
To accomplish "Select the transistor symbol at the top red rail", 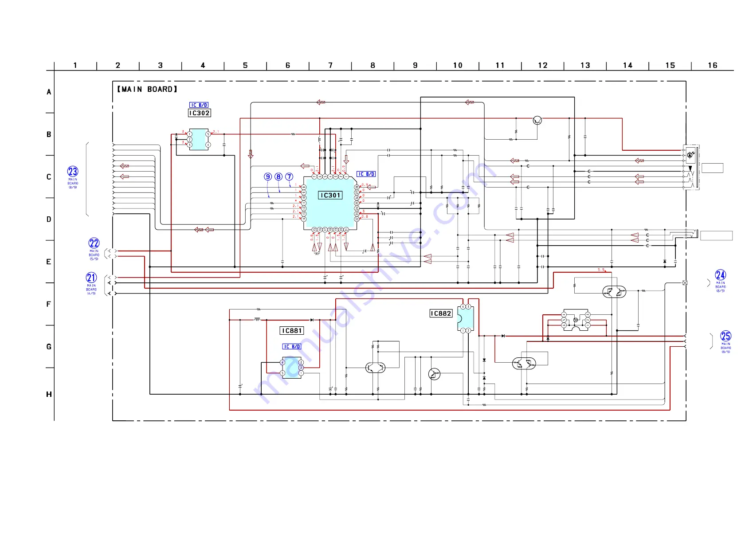I will [x=537, y=121].
